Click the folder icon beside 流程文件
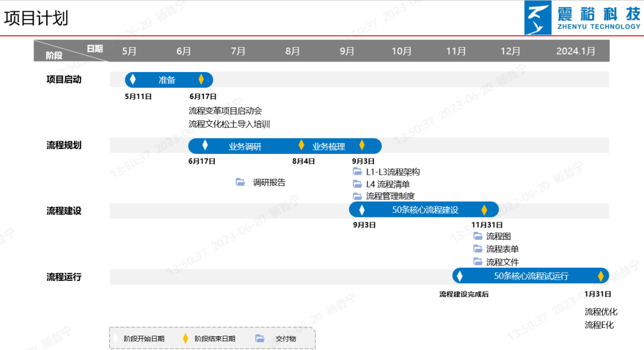644x350 pixels. (478, 262)
